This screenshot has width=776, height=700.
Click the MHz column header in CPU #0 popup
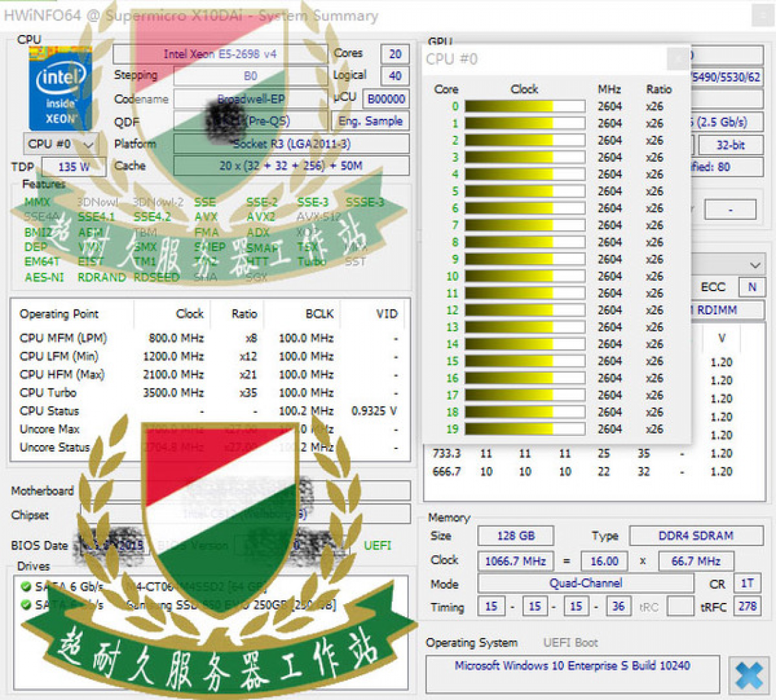(x=609, y=89)
